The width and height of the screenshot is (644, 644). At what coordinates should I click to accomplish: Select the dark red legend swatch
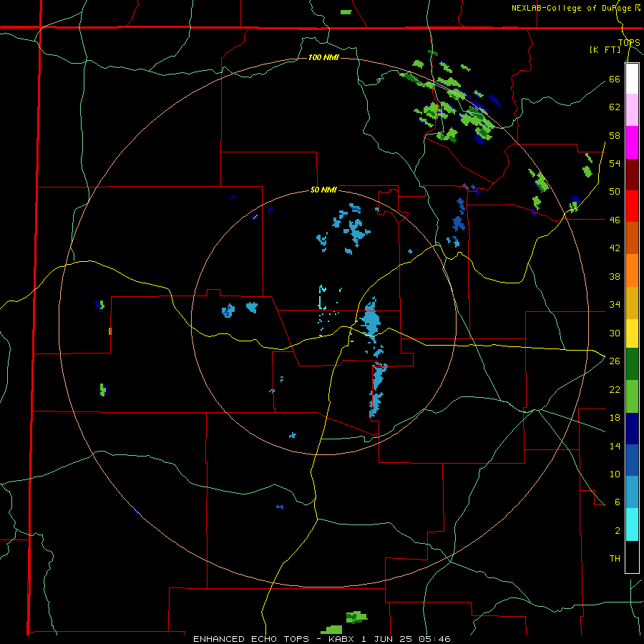pyautogui.click(x=632, y=175)
